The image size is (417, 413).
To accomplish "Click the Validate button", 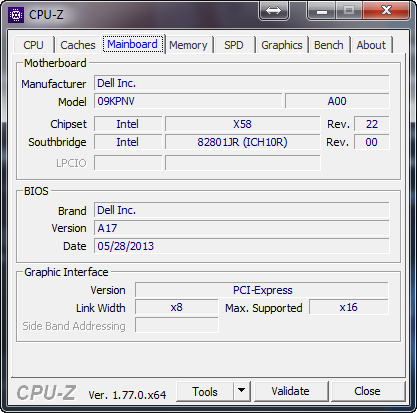I will click(291, 391).
